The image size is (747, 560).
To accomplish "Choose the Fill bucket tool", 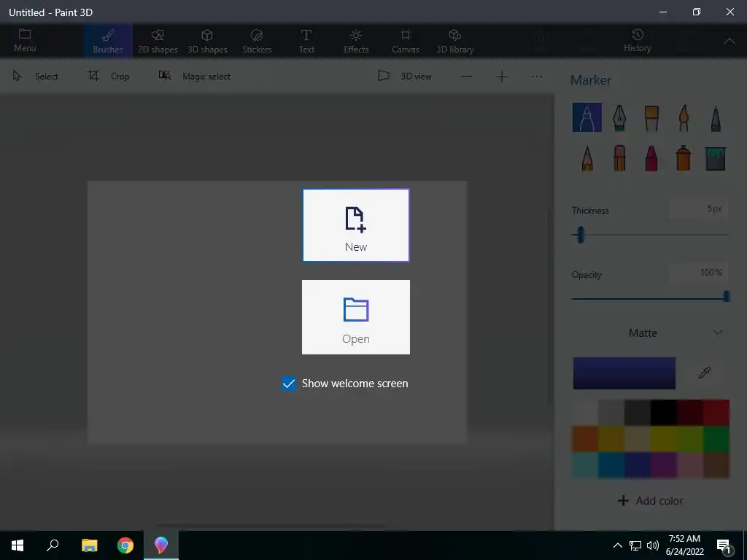I will (x=716, y=158).
